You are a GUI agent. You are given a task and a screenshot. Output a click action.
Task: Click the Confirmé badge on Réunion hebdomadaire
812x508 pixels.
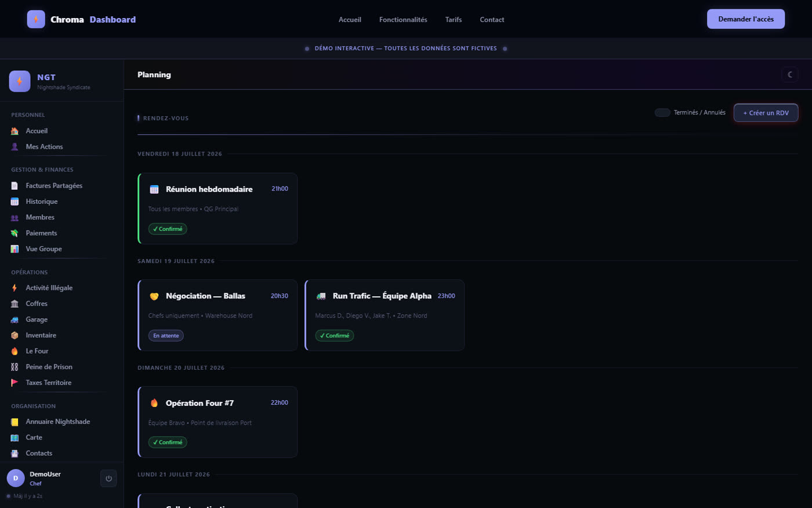pos(168,229)
